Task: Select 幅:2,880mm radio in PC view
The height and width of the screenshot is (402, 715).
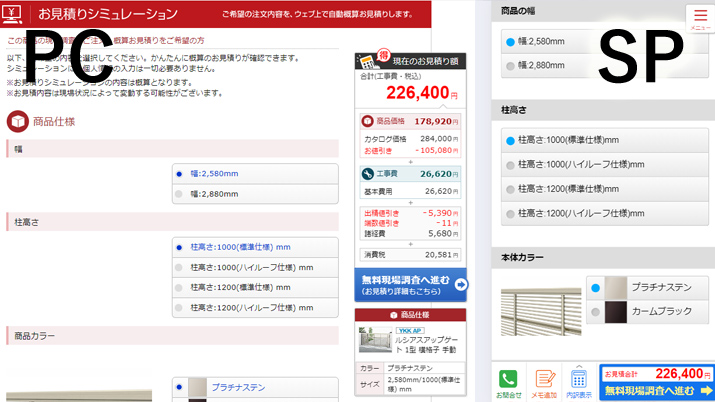Action: click(x=179, y=194)
